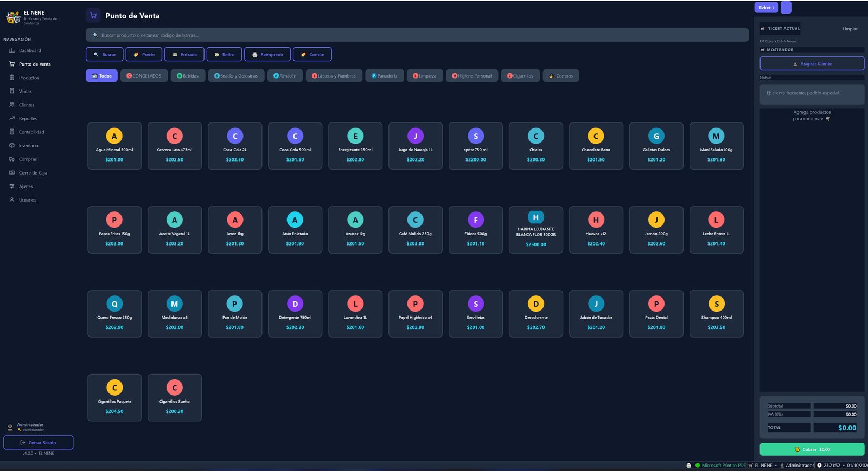Add Cerveza Lata 473ml product
This screenshot has height=471, width=868.
[175, 146]
